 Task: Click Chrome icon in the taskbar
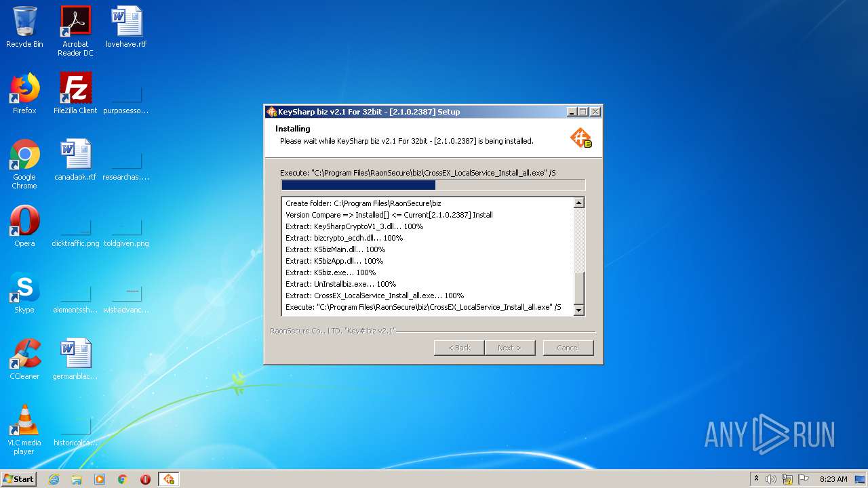123,479
